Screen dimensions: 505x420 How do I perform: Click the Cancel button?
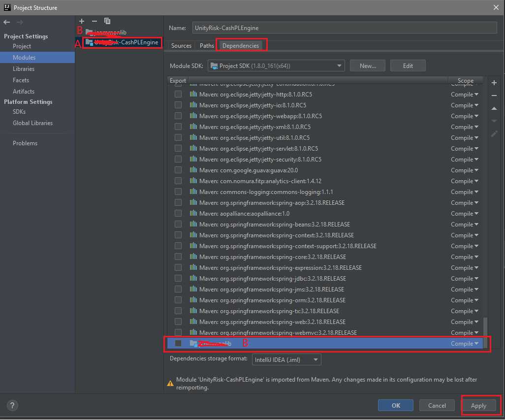coord(437,406)
